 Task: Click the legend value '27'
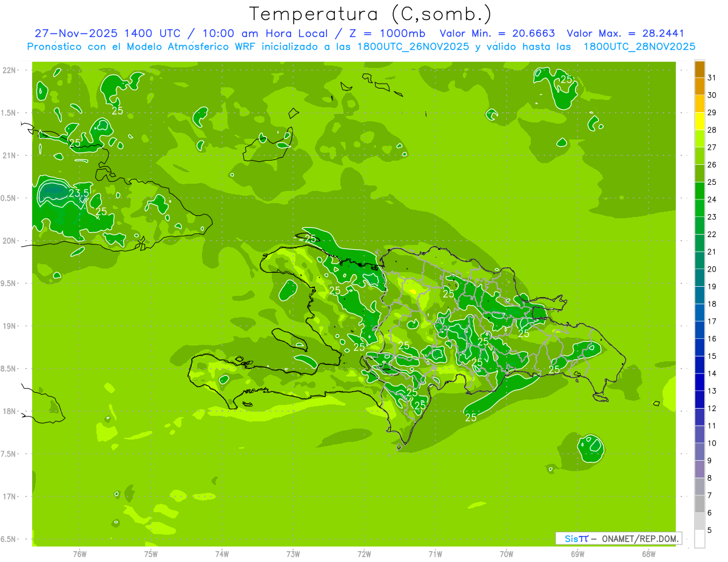(712, 147)
